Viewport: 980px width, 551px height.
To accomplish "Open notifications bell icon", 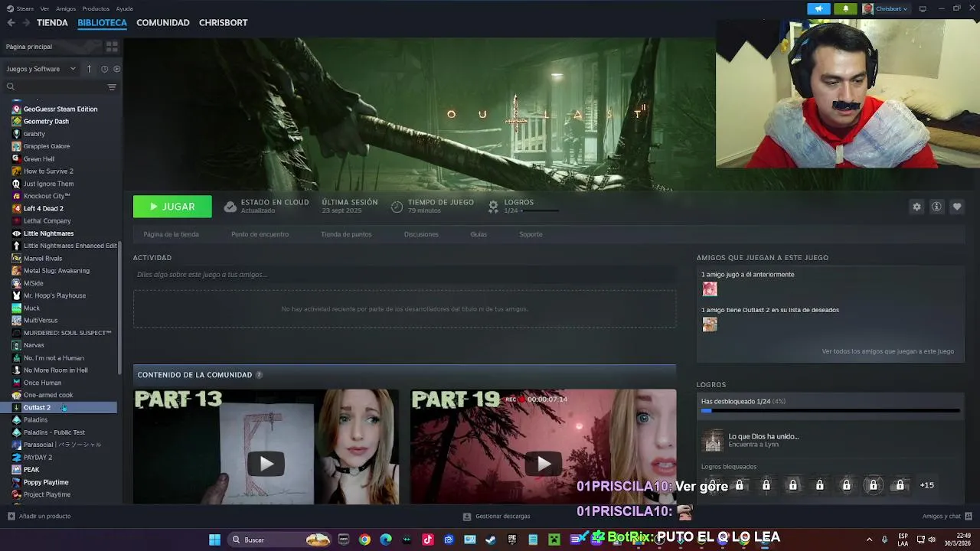I will [x=845, y=8].
